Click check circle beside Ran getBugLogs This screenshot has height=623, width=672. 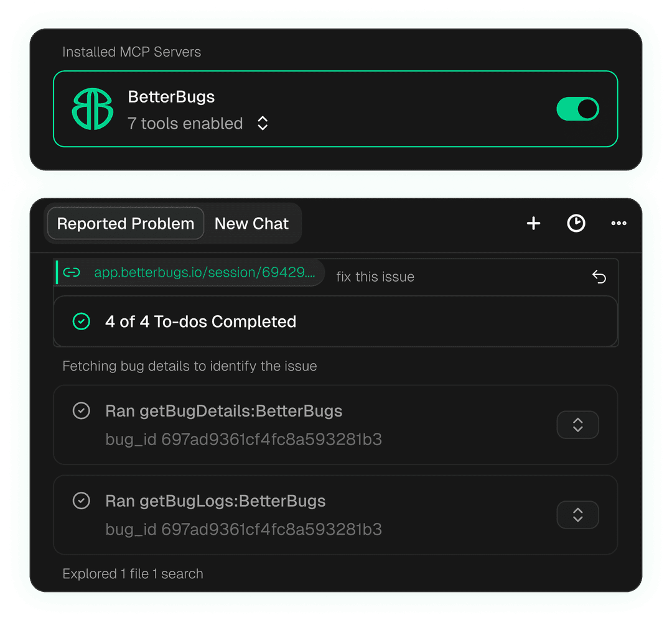click(82, 501)
